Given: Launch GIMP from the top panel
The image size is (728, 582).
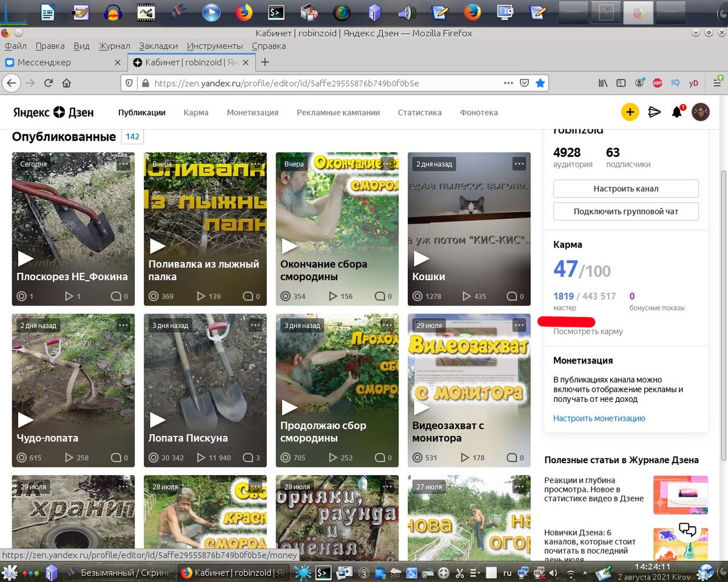Looking at the screenshot, I should click(x=81, y=12).
